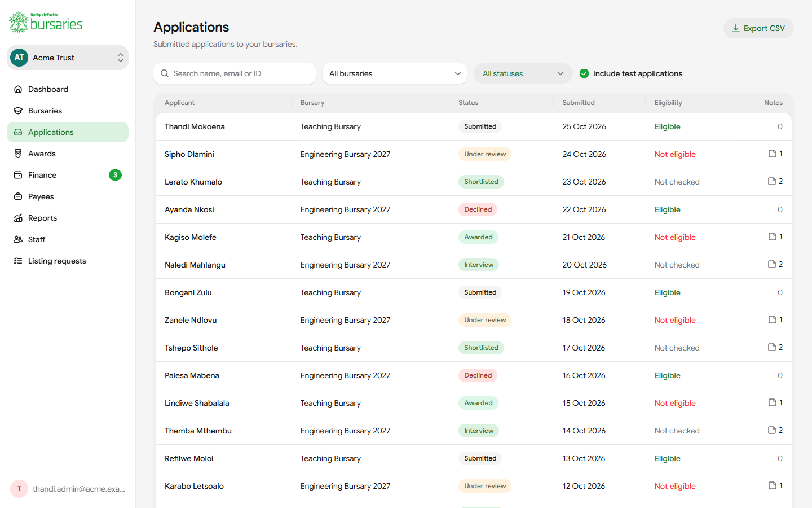Click the Submitted column header

pyautogui.click(x=579, y=103)
